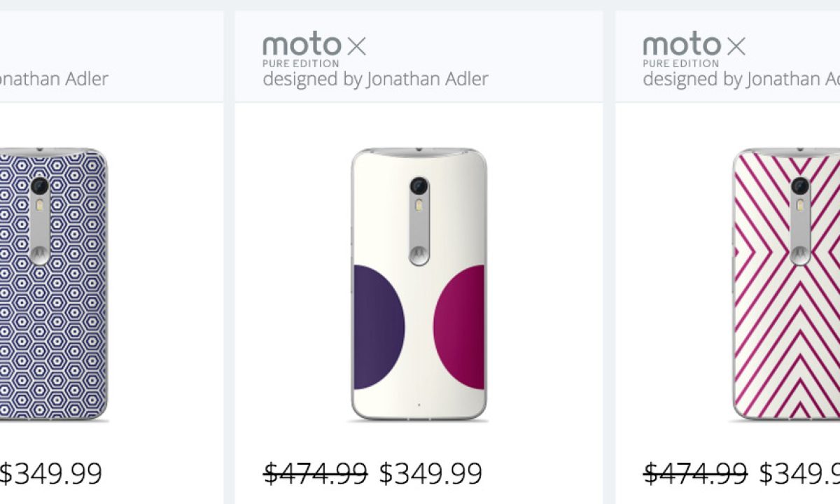This screenshot has height=504, width=840.
Task: Click "designed by Jonathan Adler" in middle card
Action: pos(375,78)
